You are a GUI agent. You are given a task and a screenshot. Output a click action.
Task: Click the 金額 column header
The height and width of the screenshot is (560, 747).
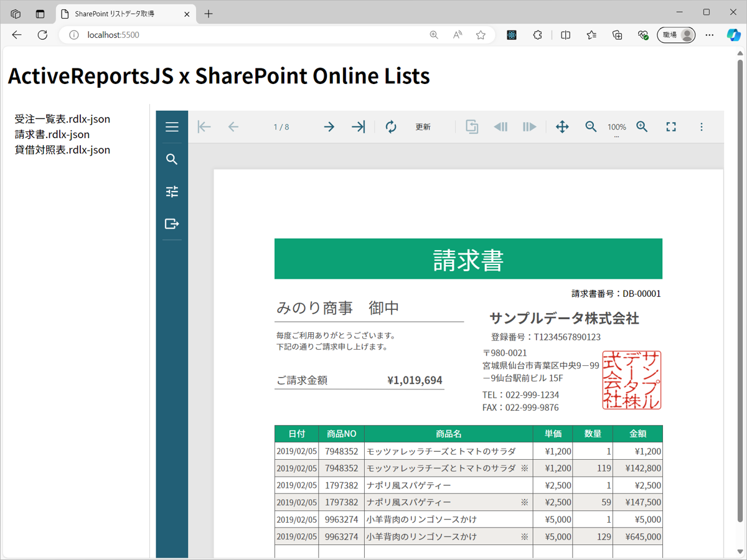637,434
